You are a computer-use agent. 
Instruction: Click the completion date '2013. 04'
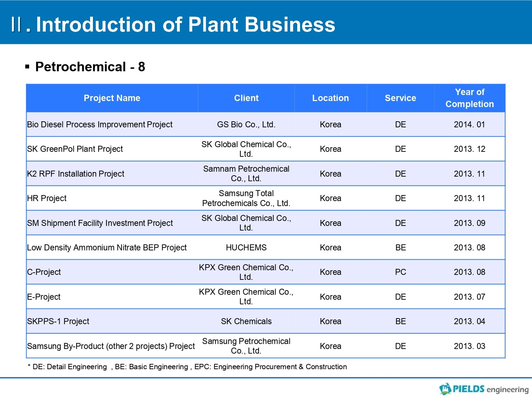coord(469,321)
